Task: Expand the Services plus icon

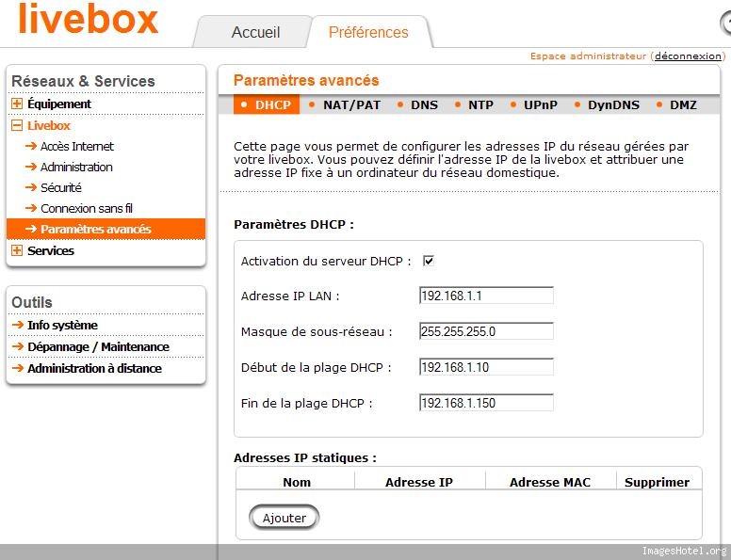Action: click(x=17, y=250)
